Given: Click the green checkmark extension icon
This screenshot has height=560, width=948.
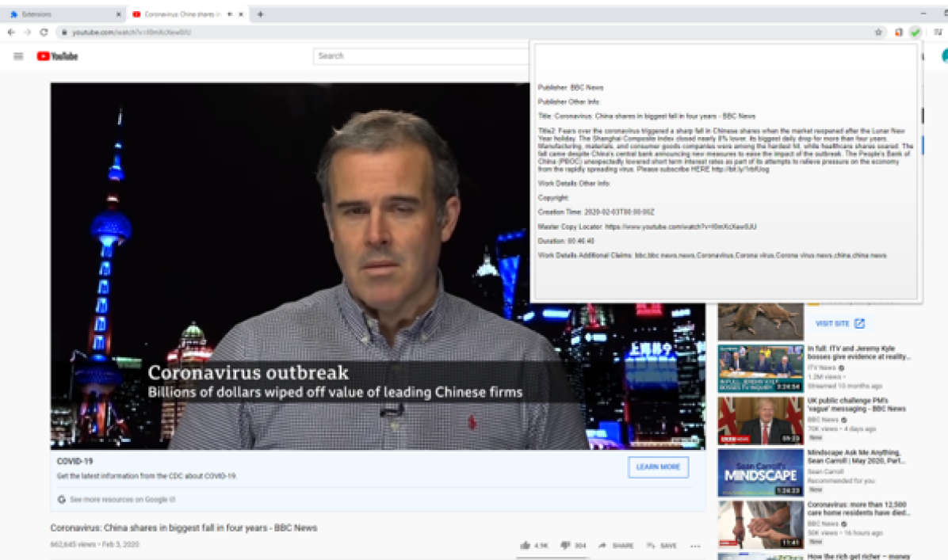Looking at the screenshot, I should click(x=916, y=32).
